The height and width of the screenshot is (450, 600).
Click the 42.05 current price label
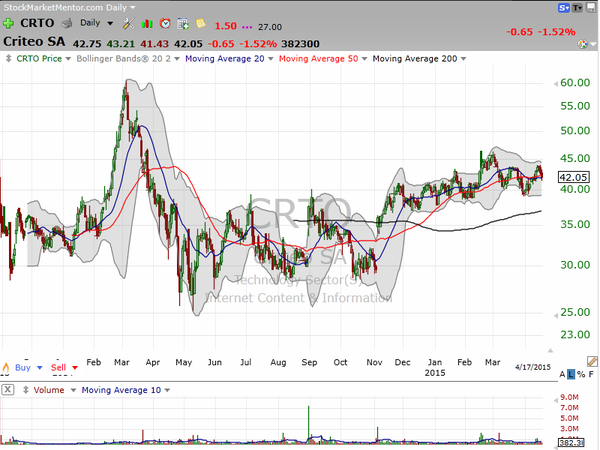coord(573,177)
